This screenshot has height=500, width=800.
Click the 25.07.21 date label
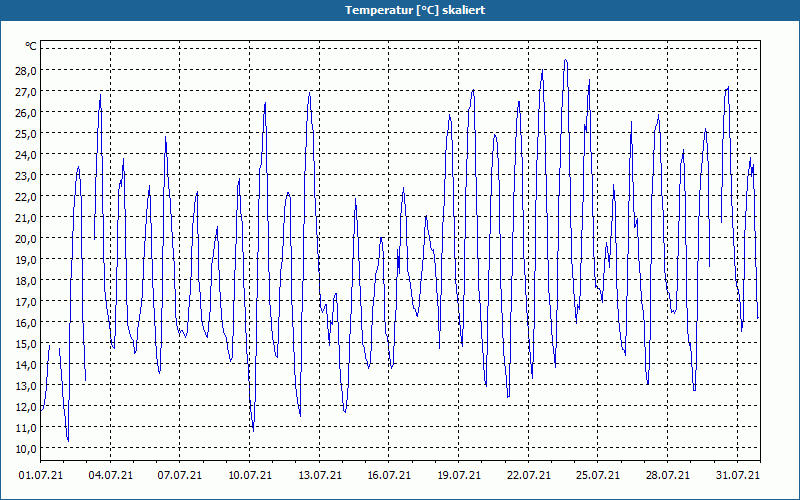click(598, 475)
